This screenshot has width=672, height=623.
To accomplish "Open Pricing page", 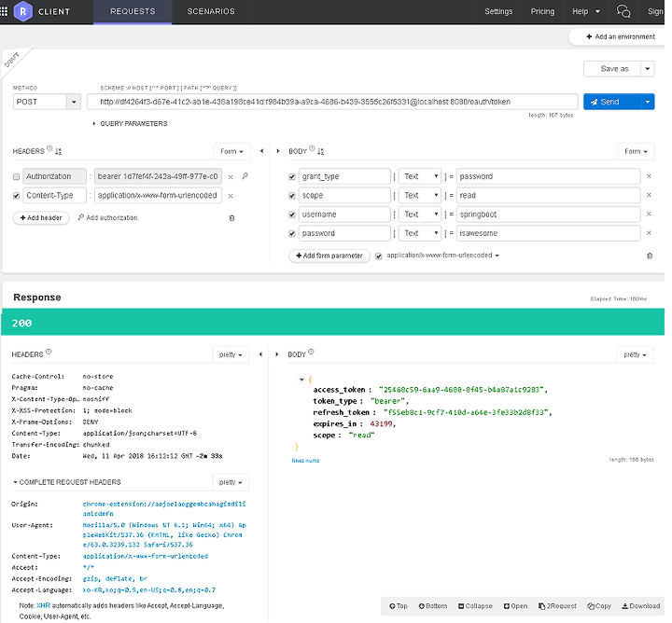I will click(542, 11).
